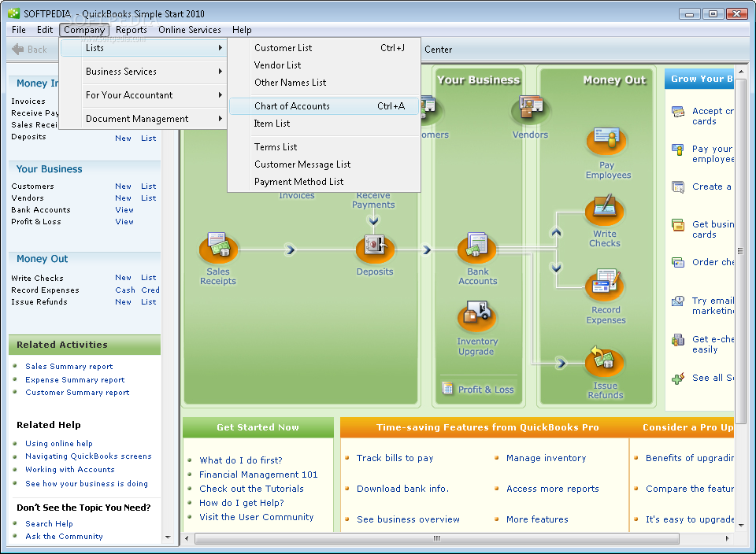
Task: Click View link beside Bank Accounts
Action: coord(124,210)
